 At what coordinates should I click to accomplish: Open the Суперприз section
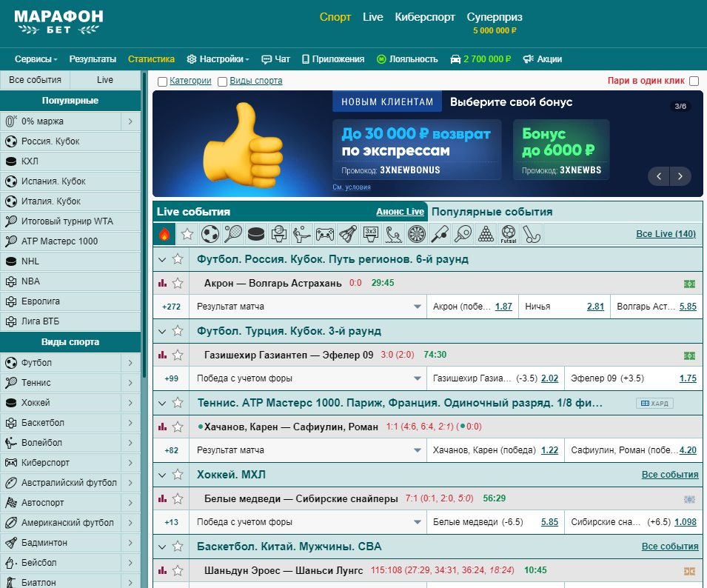pyautogui.click(x=495, y=22)
